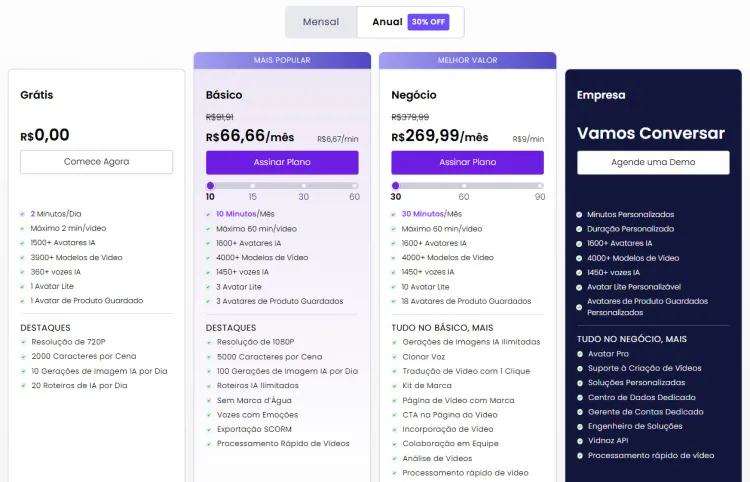Click checkmark beside Roteiros IA Ilimitados

209,386
